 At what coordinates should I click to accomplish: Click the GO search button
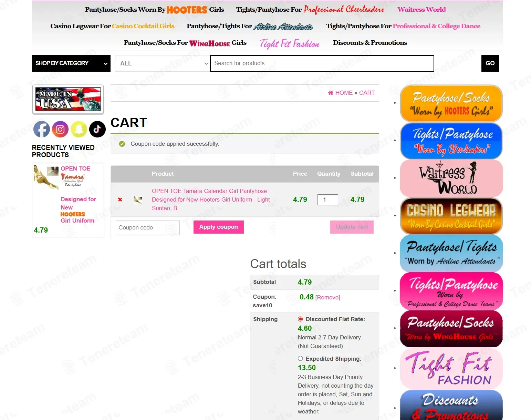(490, 63)
